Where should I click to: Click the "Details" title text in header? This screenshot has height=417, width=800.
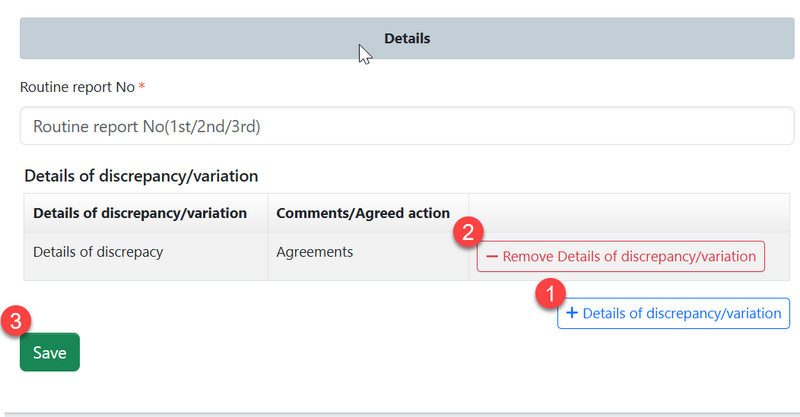click(x=407, y=39)
